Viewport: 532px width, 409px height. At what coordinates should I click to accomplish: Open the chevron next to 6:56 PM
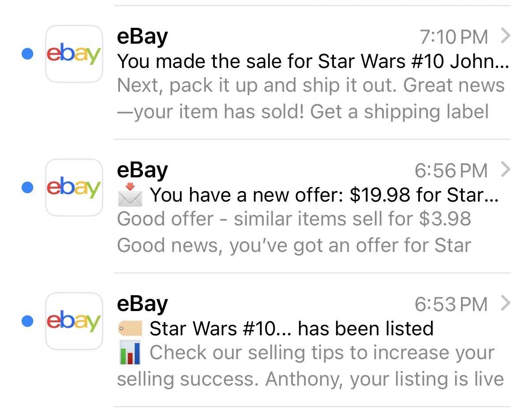pos(506,170)
